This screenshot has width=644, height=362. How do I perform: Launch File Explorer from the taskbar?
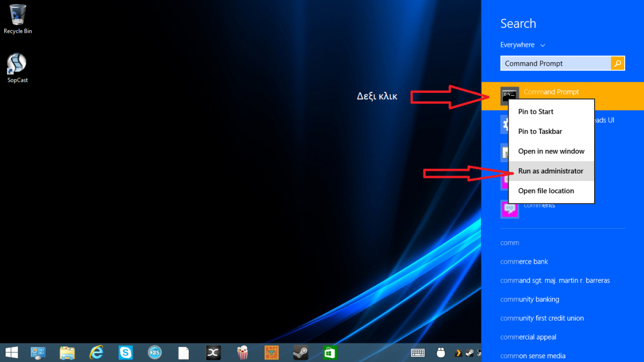pyautogui.click(x=67, y=353)
